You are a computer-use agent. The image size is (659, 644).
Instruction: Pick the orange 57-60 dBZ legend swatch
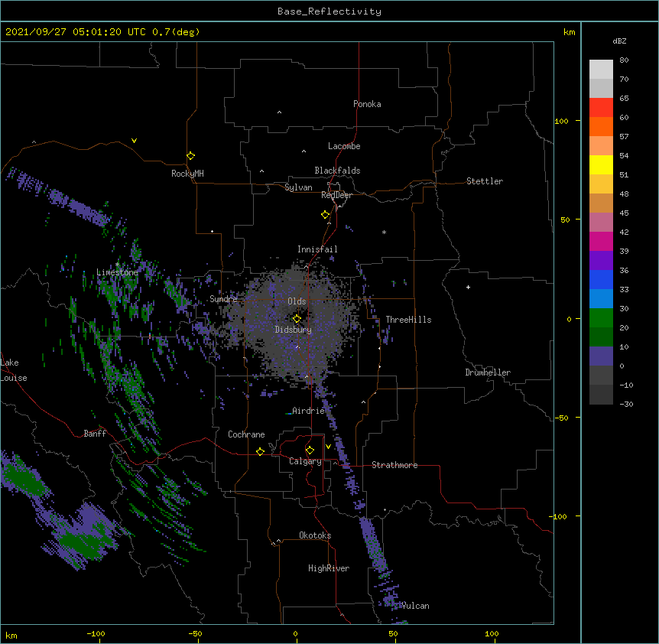[601, 126]
